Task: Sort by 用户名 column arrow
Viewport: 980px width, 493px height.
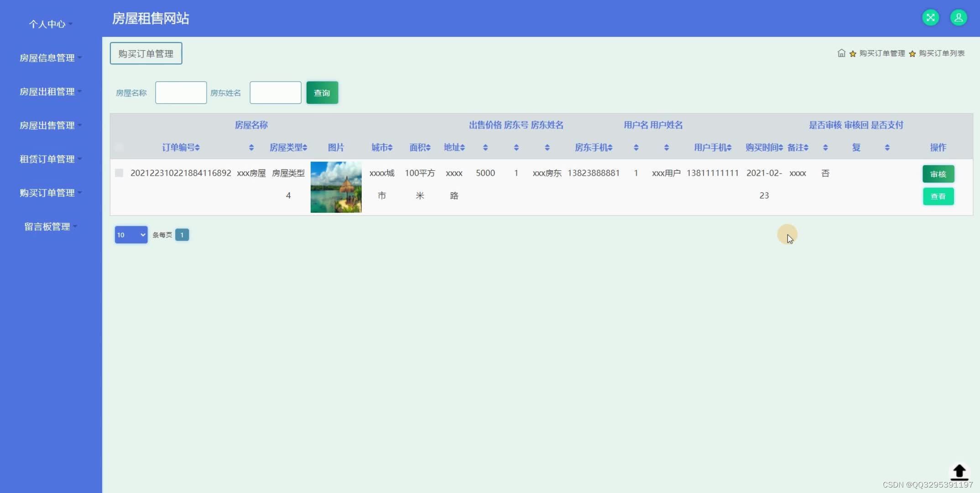Action: point(636,147)
